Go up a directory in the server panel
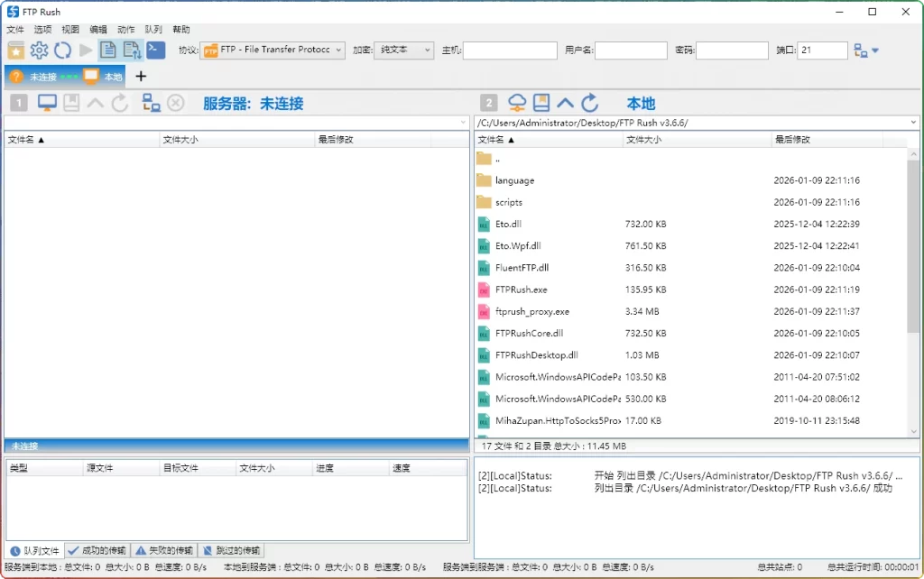924x579 pixels. (x=94, y=102)
